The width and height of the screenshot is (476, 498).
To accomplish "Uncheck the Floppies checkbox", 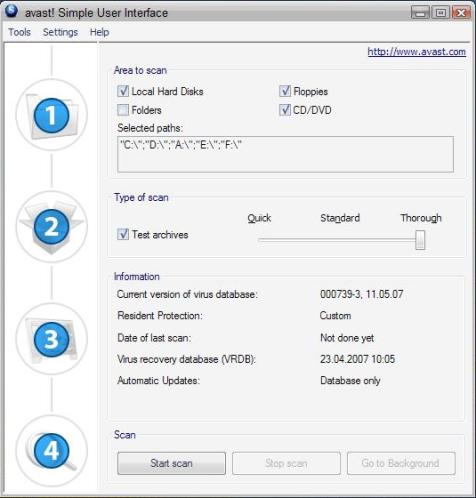I will tap(285, 91).
